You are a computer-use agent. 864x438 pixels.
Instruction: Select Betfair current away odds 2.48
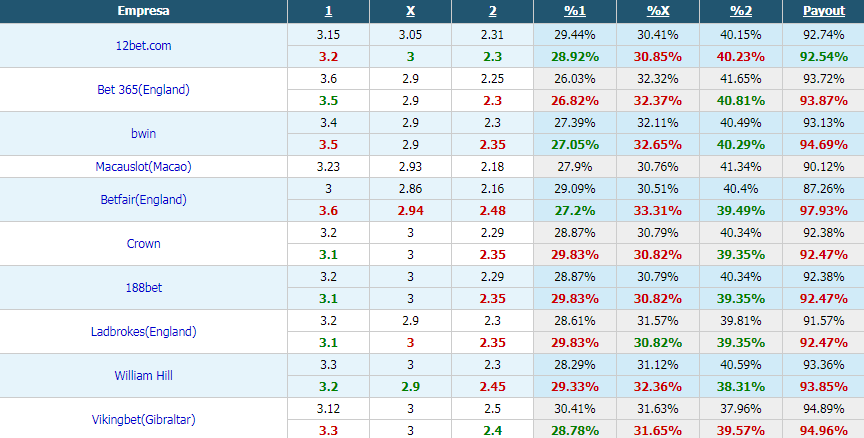tap(493, 211)
